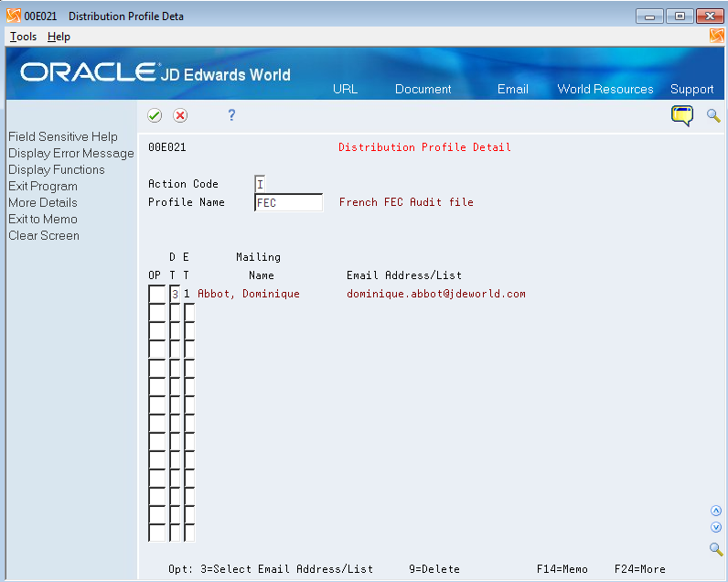
Task: Select Display Functions
Action: pos(56,169)
